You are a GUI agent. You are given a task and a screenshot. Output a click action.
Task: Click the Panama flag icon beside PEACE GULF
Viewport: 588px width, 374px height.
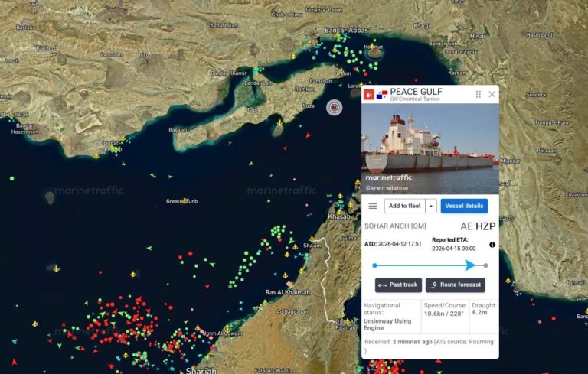click(x=382, y=94)
